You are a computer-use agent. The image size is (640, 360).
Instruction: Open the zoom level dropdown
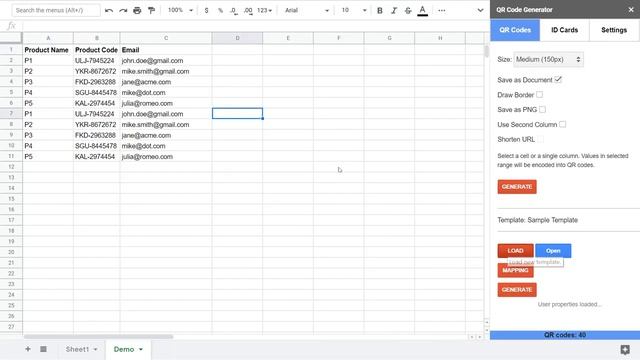click(180, 10)
